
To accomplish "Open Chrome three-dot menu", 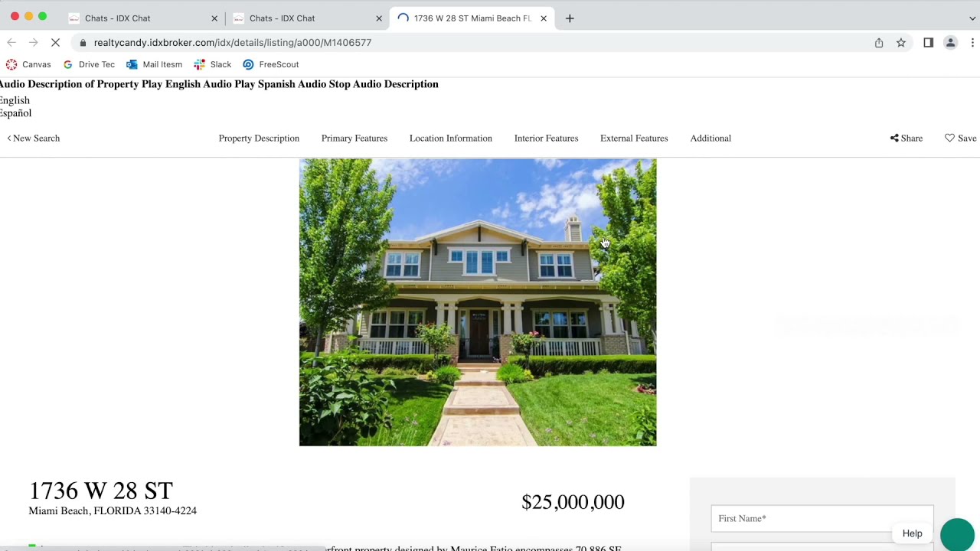I will click(972, 43).
